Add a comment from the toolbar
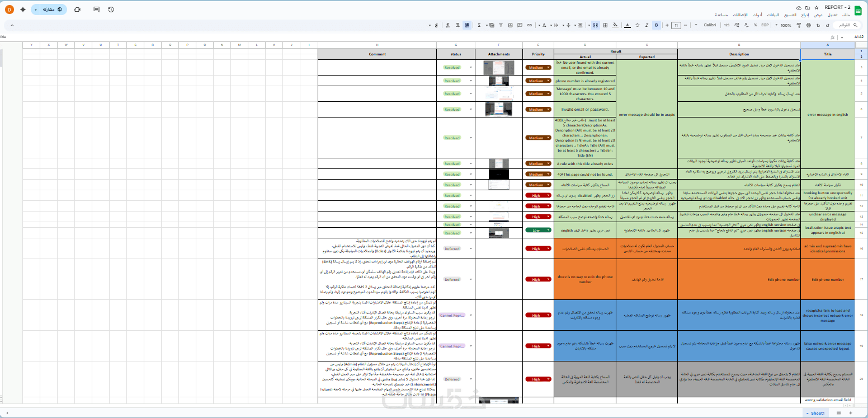Screen dimensions: 868x418 tap(520, 25)
